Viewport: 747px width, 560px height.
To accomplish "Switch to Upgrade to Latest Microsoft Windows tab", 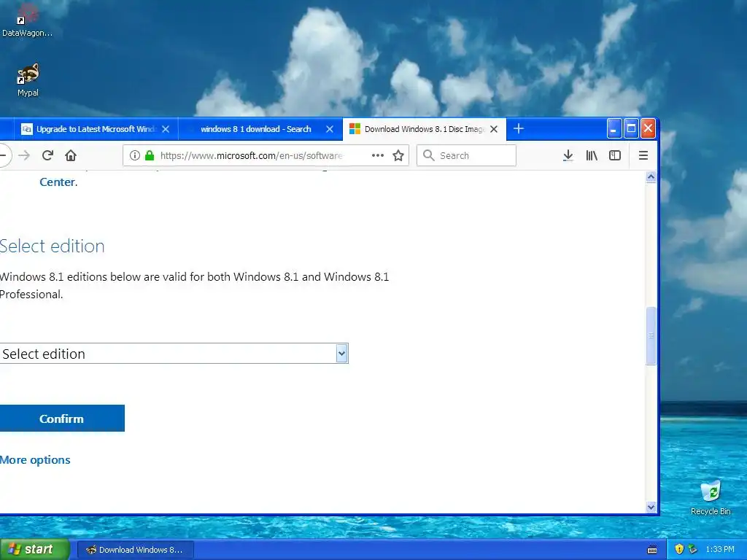I will coord(96,129).
